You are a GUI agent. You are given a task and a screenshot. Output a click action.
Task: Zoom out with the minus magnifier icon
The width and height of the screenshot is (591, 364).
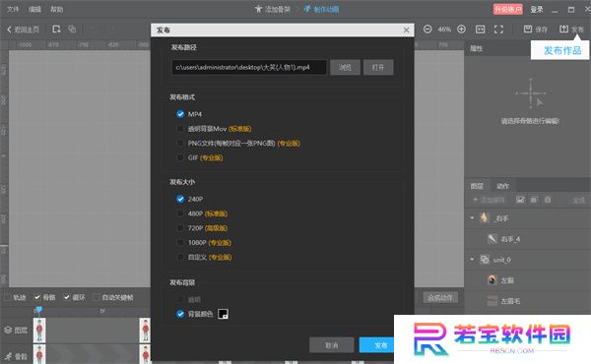tap(427, 30)
